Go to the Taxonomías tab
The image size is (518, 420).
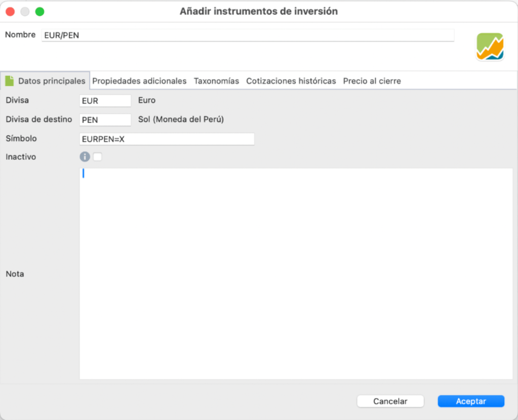216,81
